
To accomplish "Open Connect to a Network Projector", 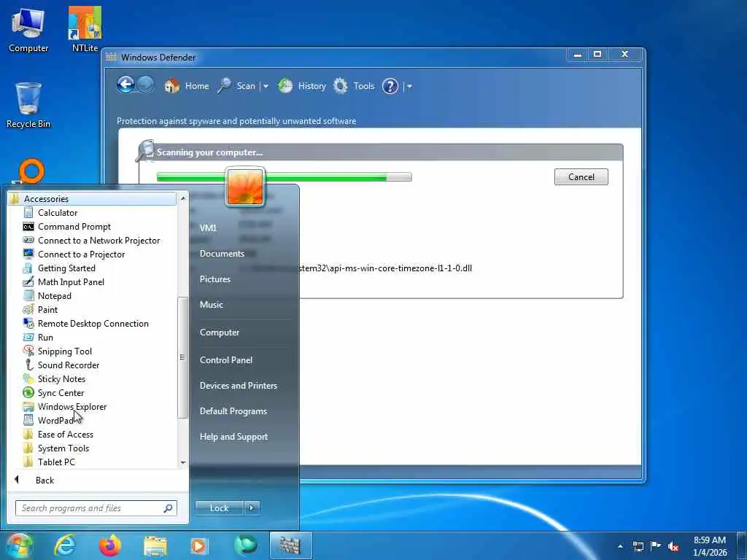I will tap(98, 241).
